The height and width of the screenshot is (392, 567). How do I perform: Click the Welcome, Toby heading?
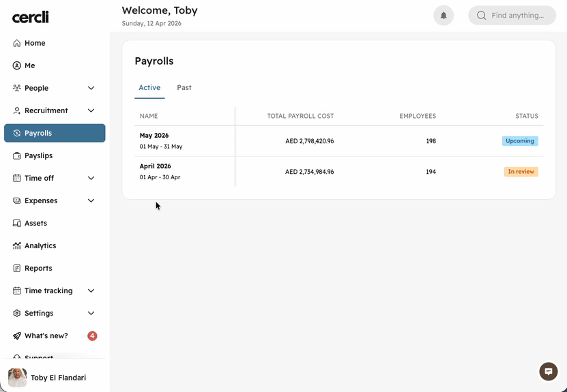click(160, 10)
